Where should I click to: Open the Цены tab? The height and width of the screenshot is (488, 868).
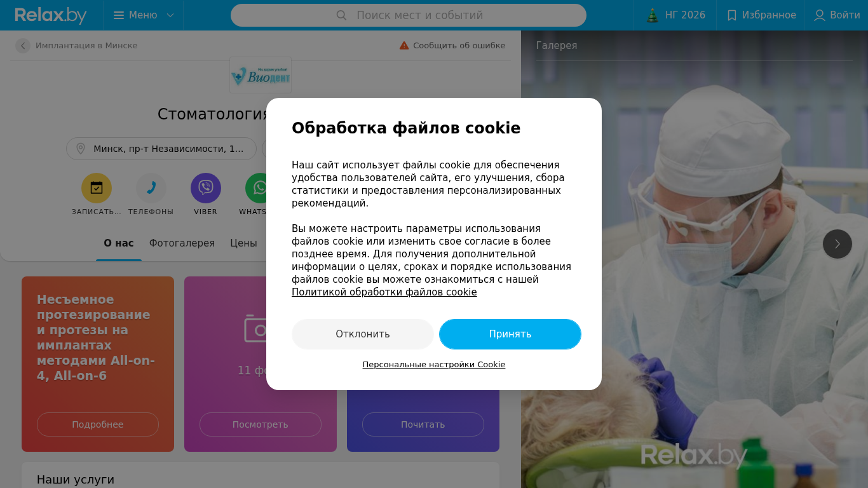point(243,243)
